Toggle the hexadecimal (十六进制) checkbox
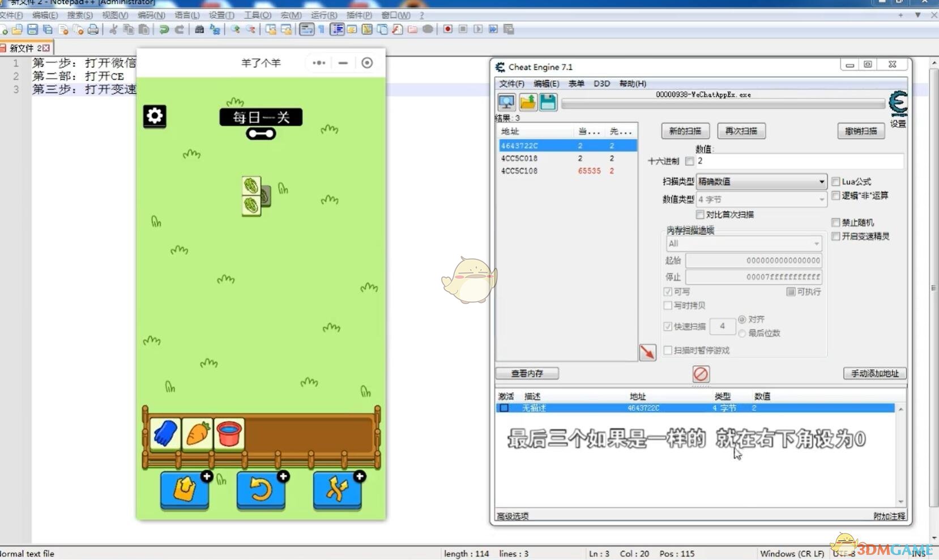 tap(689, 161)
